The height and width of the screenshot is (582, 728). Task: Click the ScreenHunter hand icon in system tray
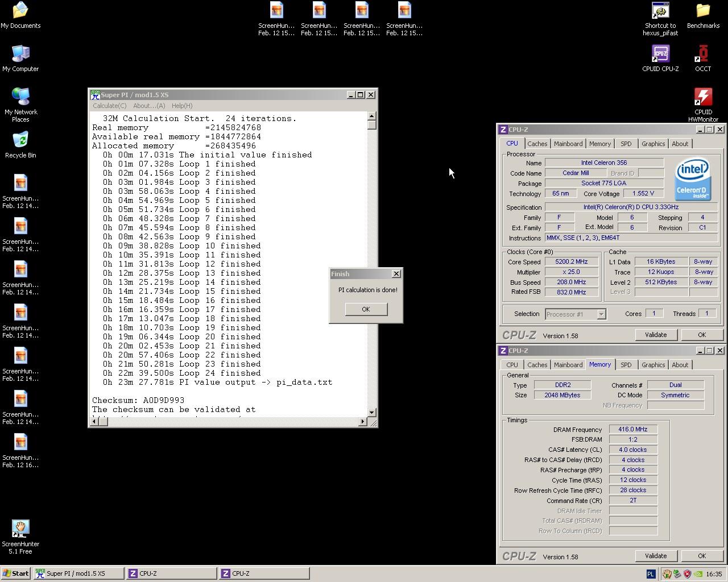(667, 573)
